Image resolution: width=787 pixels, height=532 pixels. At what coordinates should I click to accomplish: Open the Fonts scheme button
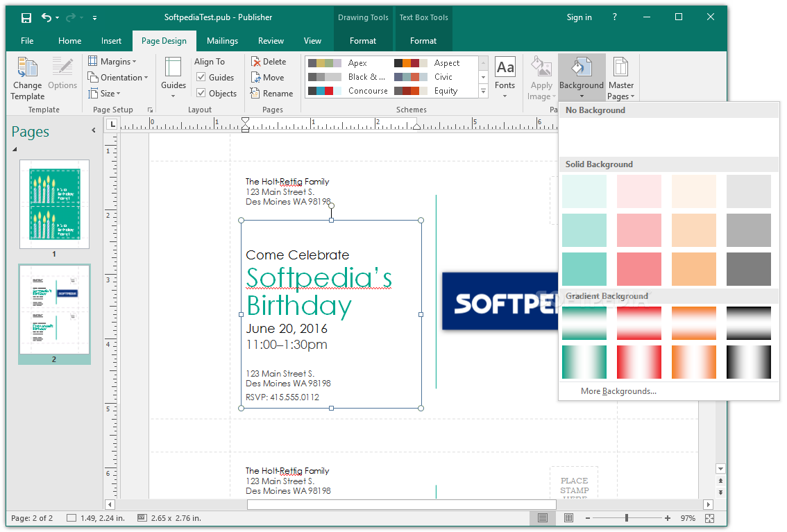505,78
